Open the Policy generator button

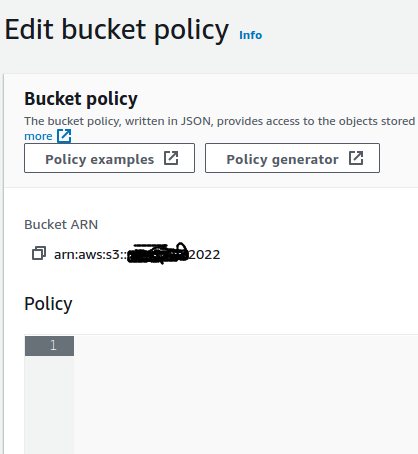tap(292, 158)
